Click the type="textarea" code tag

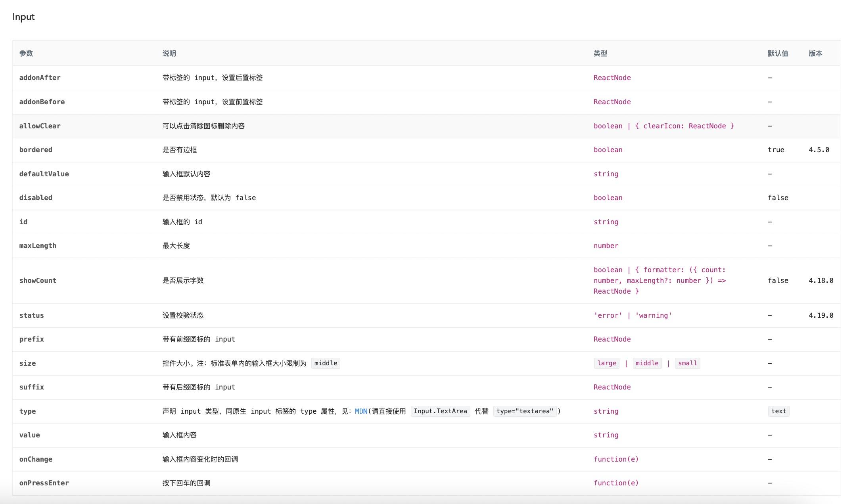(524, 411)
